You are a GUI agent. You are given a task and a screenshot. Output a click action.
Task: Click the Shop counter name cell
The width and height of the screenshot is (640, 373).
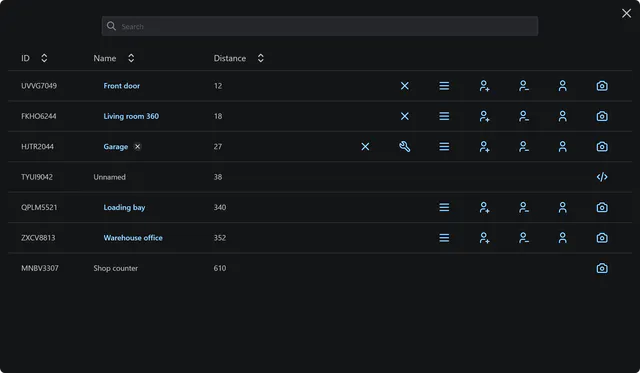116,268
